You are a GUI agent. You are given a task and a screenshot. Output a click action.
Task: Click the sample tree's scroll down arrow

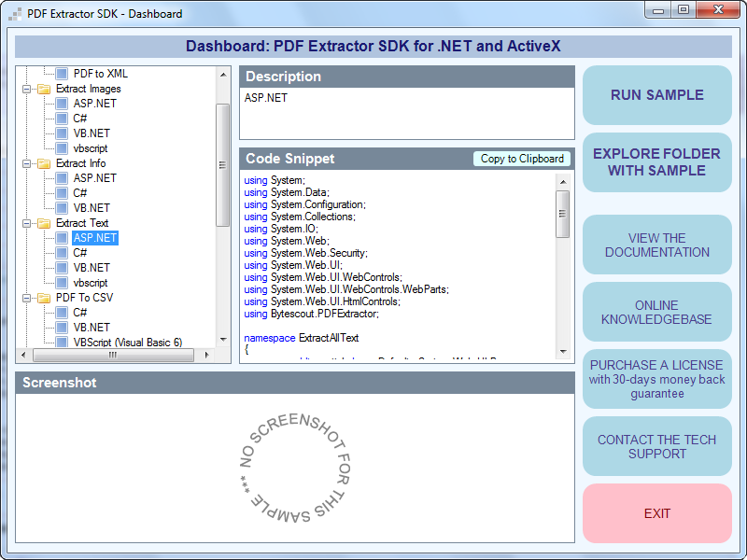point(223,340)
